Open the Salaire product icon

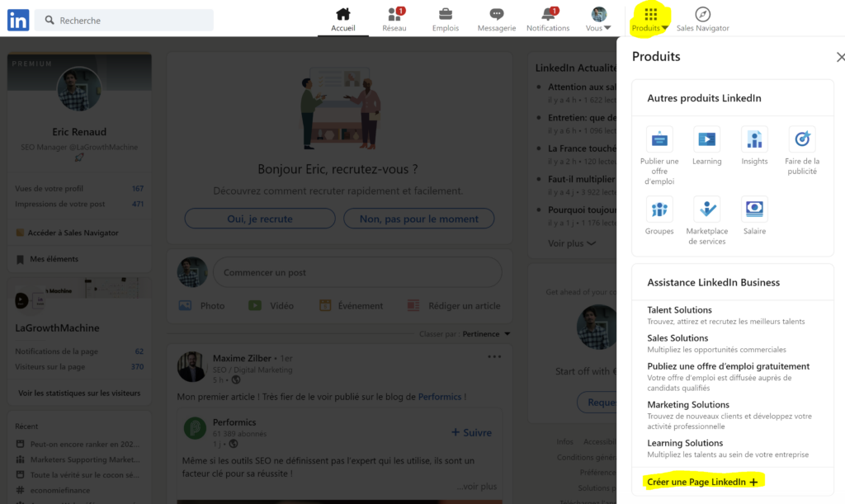click(754, 210)
